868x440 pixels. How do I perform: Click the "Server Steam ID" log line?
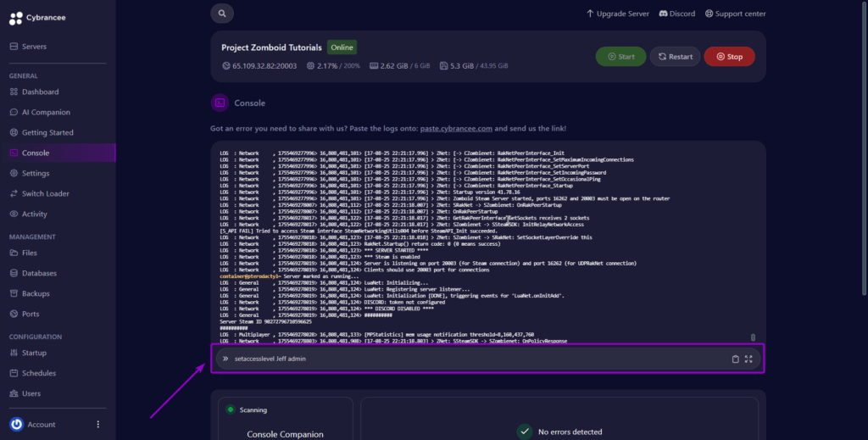(265, 321)
